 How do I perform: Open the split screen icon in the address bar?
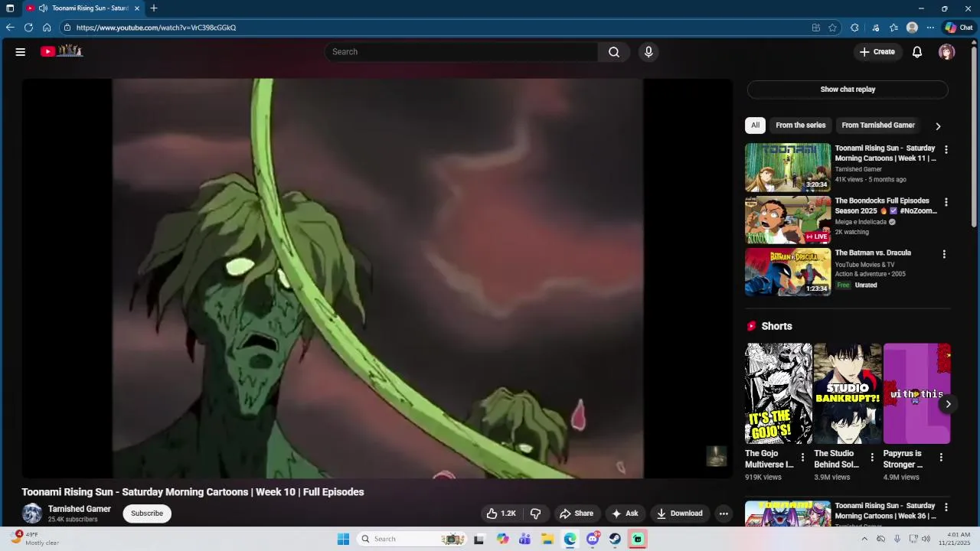point(816,28)
